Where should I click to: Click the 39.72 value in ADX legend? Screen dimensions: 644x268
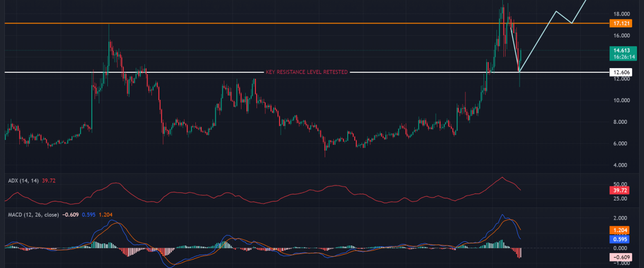point(48,181)
